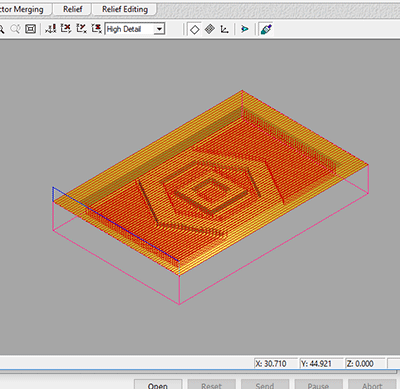Toggle the diamond outline display icon
The height and width of the screenshot is (389, 400).
[195, 29]
